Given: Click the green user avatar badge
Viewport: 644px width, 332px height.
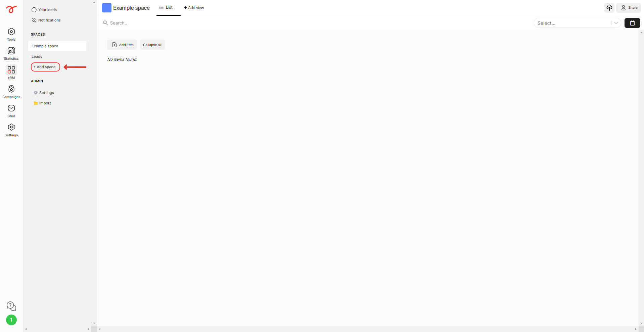Looking at the screenshot, I should [x=11, y=320].
